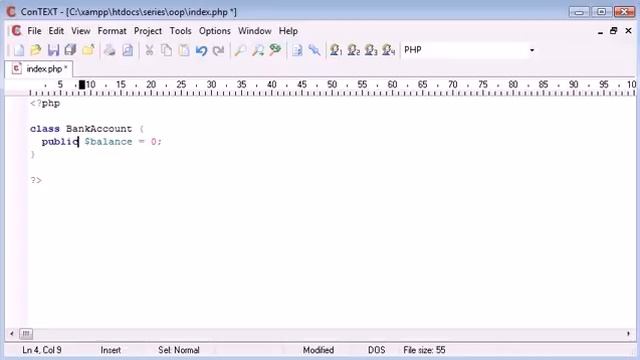Click the Paste clipboard icon
This screenshot has height=360, width=640.
click(184, 50)
